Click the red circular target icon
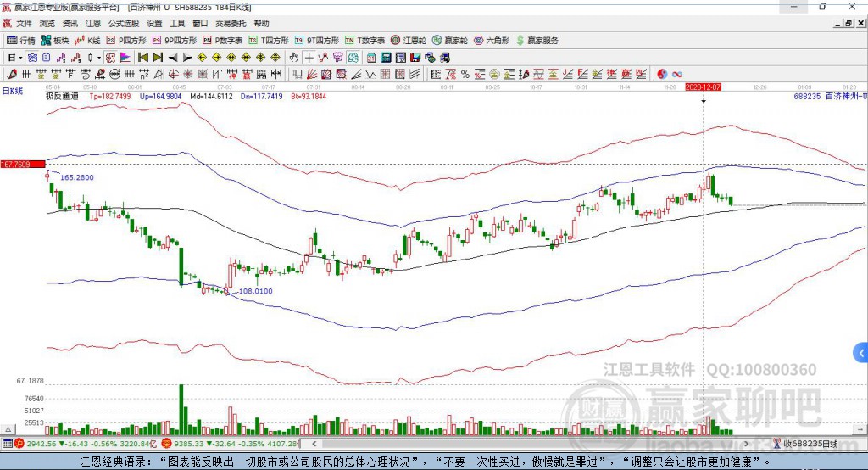Image resolution: width=868 pixels, height=470 pixels. (173, 74)
